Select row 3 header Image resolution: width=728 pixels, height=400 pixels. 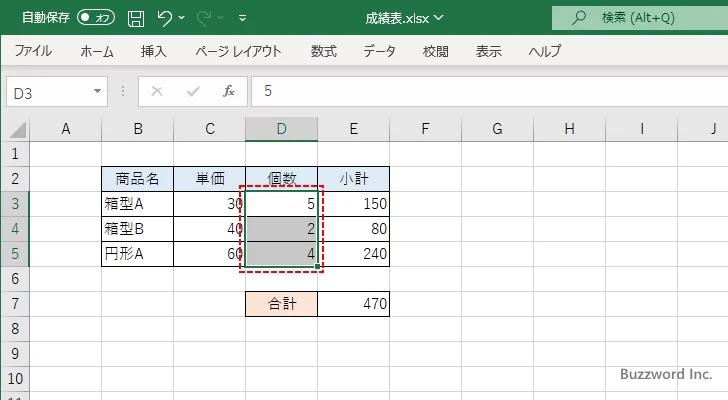(15, 204)
